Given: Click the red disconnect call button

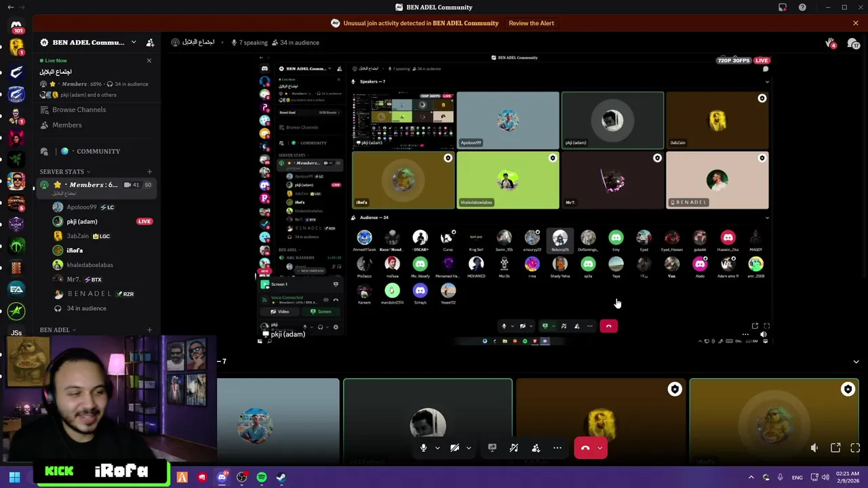Looking at the screenshot, I should [585, 448].
